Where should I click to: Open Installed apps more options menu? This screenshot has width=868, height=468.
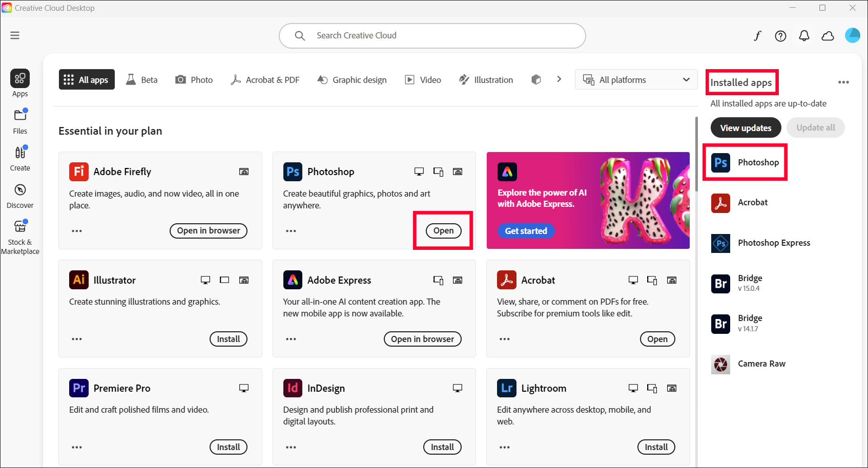843,82
